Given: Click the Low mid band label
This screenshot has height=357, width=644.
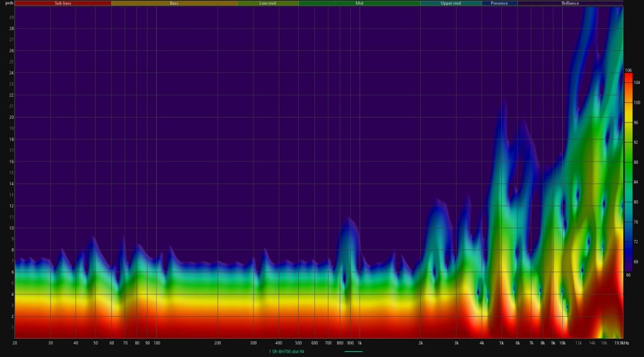Looking at the screenshot, I should click(268, 3).
